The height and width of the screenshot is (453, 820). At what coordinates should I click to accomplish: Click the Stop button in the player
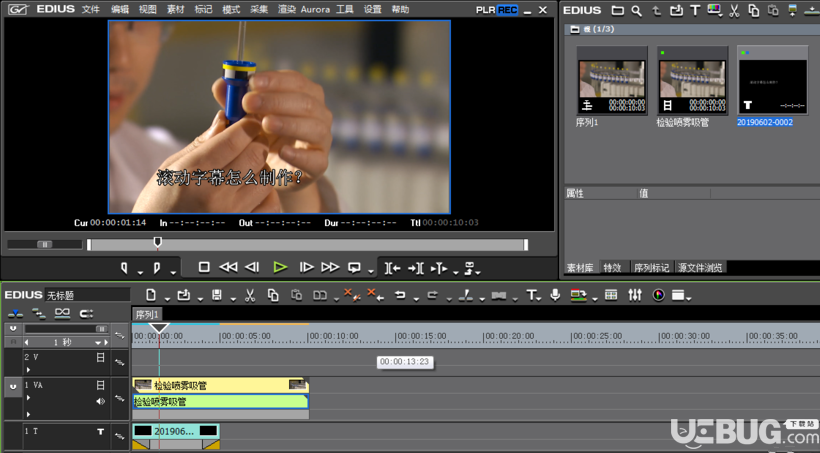click(204, 267)
